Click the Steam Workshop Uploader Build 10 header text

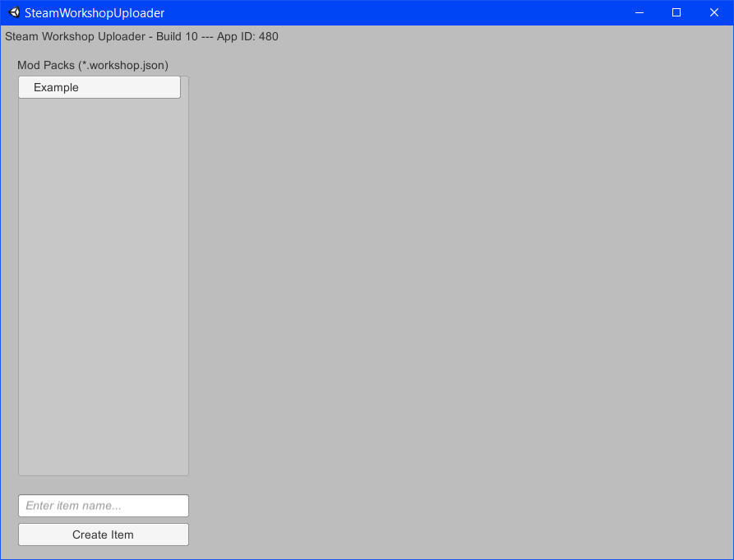141,36
